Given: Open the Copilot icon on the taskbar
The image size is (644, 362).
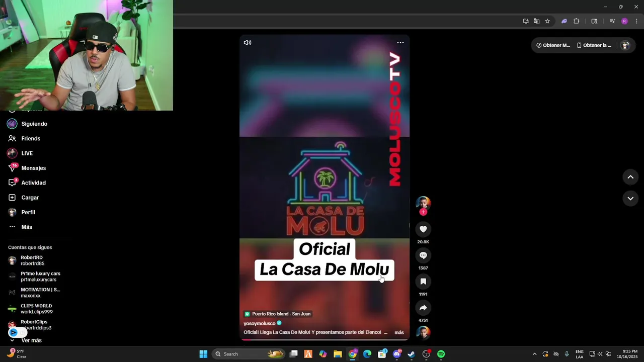Looking at the screenshot, I should tap(323, 354).
